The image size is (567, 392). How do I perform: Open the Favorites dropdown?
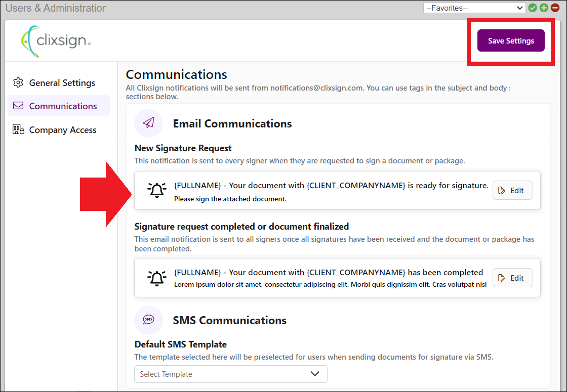474,8
